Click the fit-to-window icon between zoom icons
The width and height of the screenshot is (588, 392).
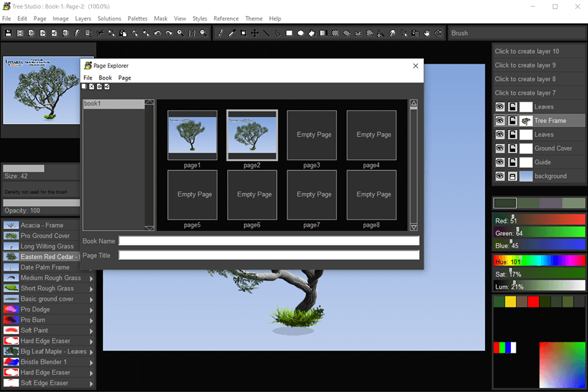pyautogui.click(x=192, y=33)
